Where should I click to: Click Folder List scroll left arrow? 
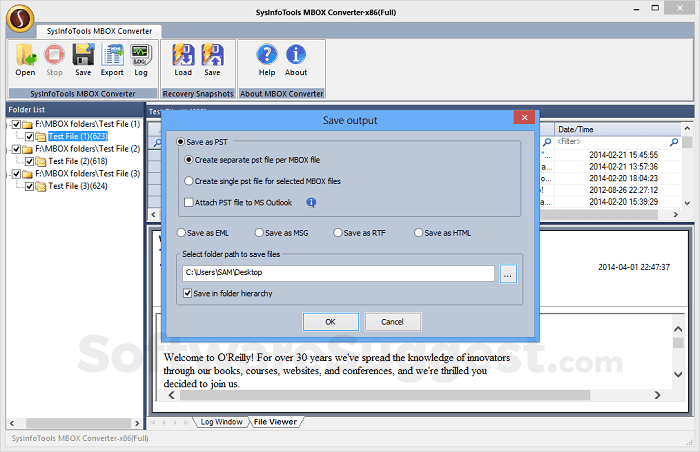[x=12, y=423]
